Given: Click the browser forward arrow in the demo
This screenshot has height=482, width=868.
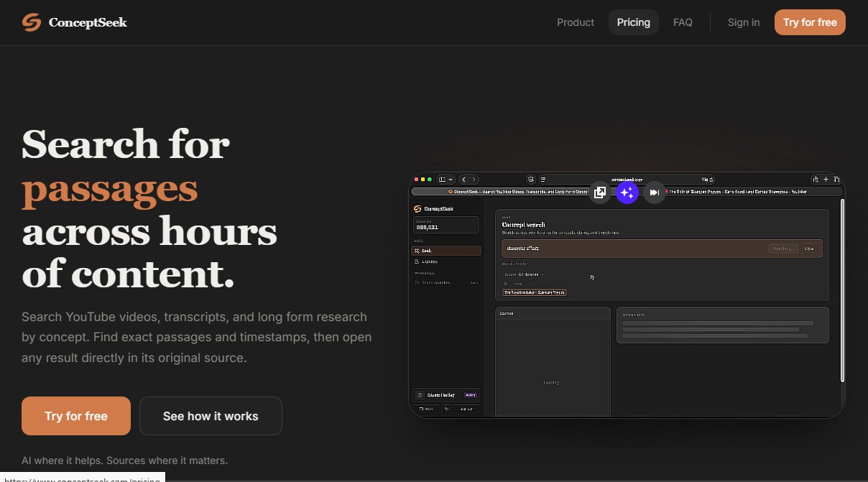Looking at the screenshot, I should [474, 180].
